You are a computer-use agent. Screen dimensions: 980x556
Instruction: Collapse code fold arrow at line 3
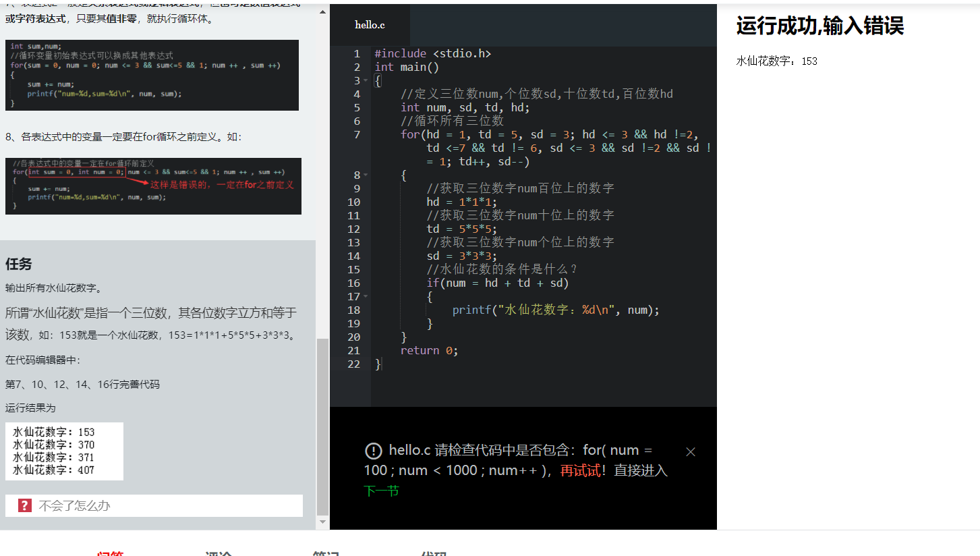366,80
